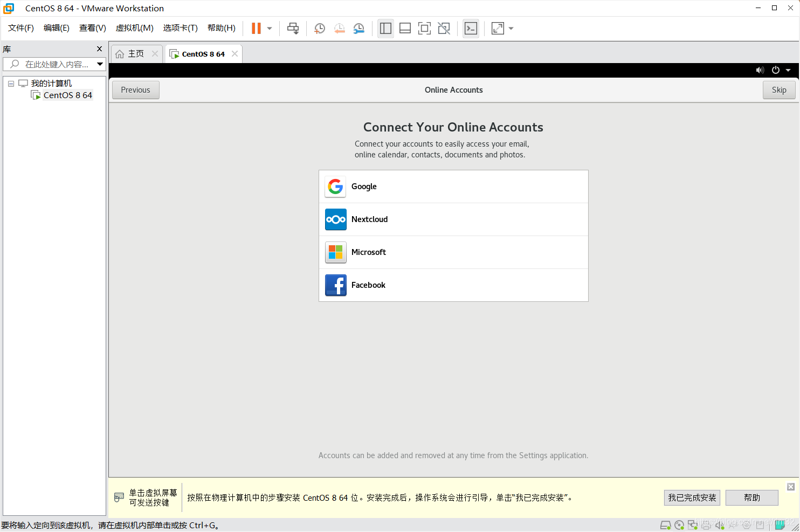Connect a Nextcloud account
800x532 pixels.
coord(453,219)
